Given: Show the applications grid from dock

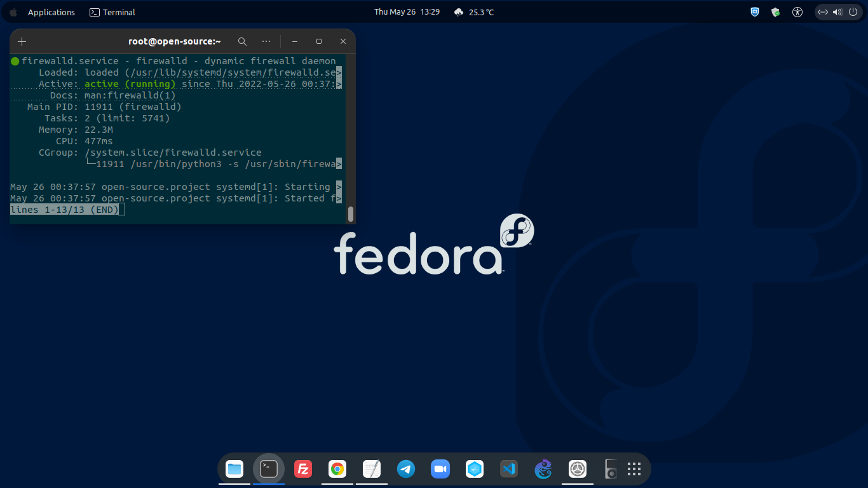Looking at the screenshot, I should click(634, 470).
